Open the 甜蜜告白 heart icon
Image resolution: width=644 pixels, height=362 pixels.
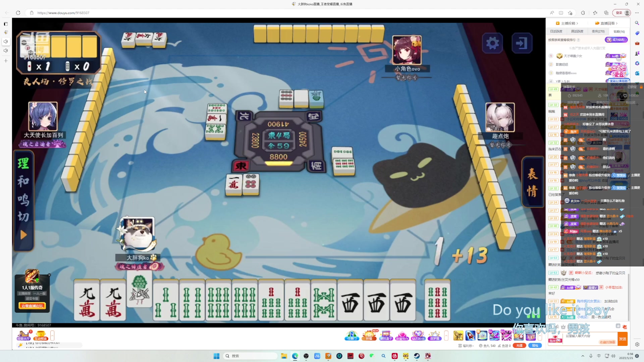[x=402, y=335]
